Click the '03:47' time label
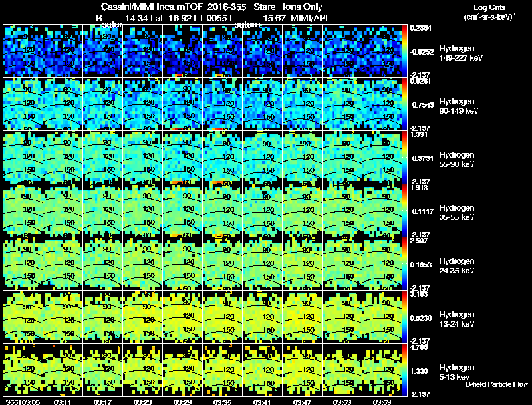Viewport: 532px width, 405px height. click(x=302, y=402)
